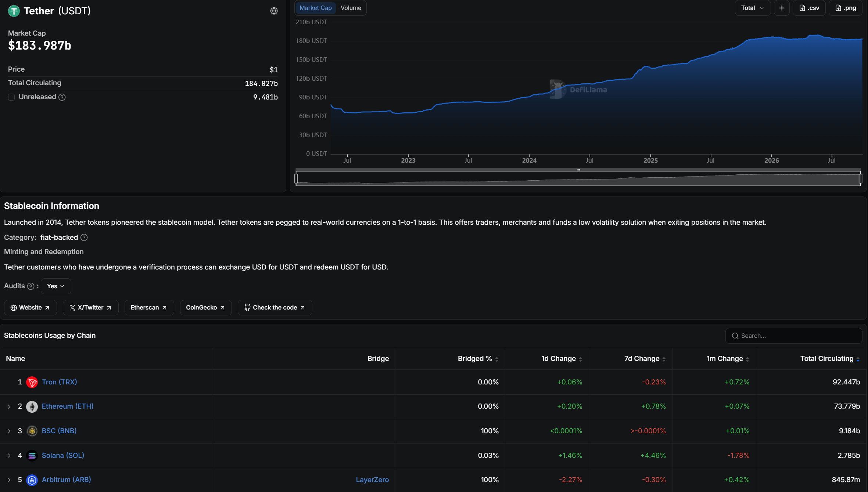Open the Arbitrum chain logo icon
Image resolution: width=868 pixels, height=492 pixels.
pos(32,480)
